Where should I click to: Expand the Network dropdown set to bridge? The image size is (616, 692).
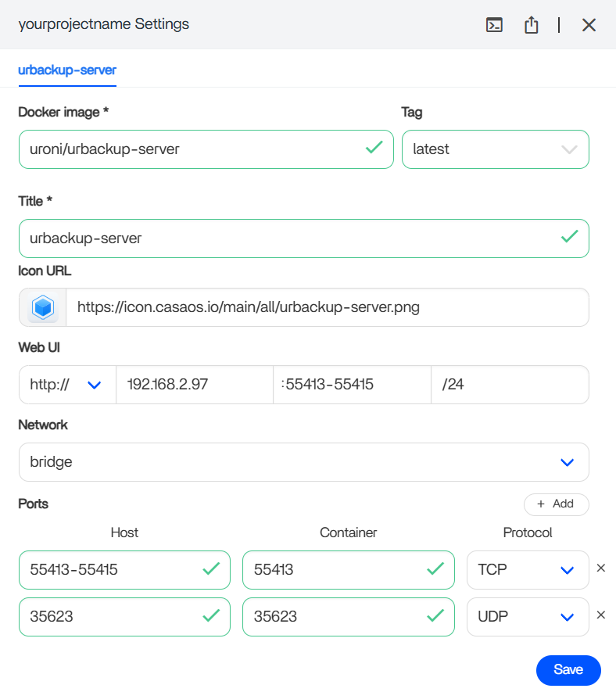pos(303,462)
